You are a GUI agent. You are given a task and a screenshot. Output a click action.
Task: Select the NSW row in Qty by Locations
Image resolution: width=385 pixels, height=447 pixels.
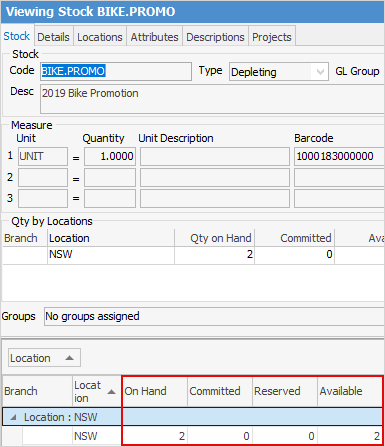point(193,255)
